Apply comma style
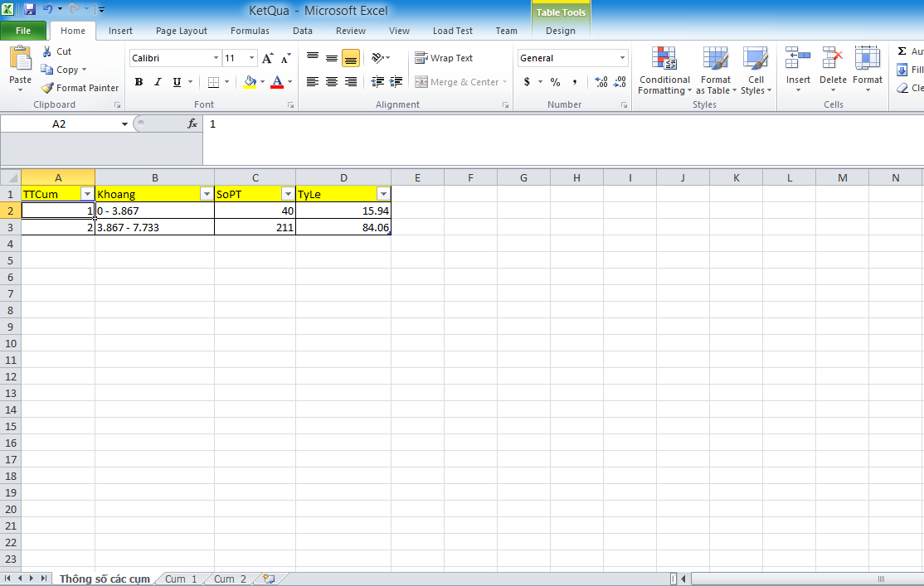This screenshot has width=924, height=586. (575, 82)
